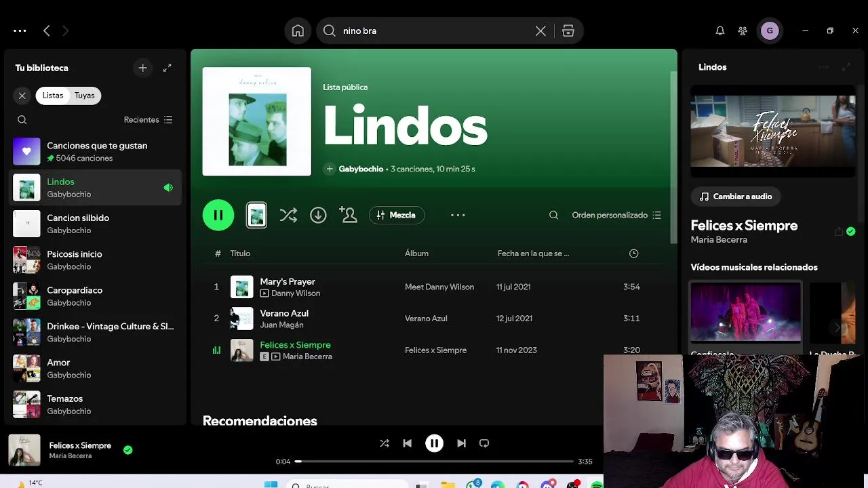
Task: Open Felices x Siempre album link in row
Action: (435, 350)
